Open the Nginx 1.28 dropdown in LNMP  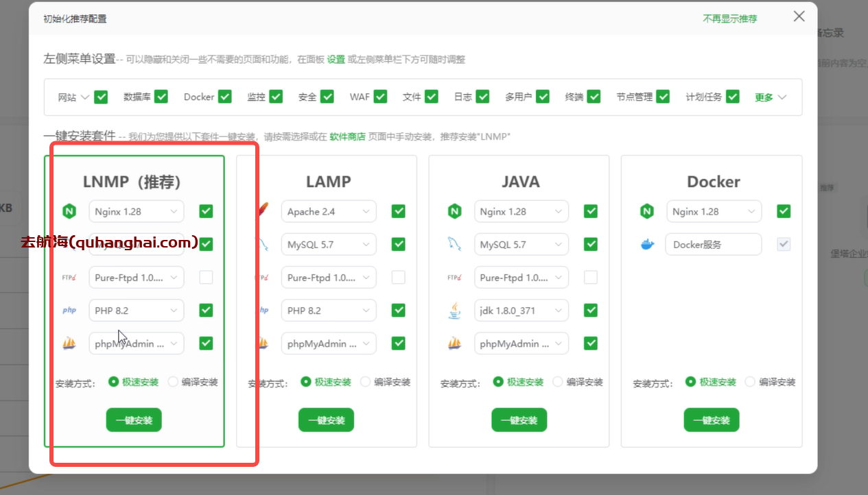(x=137, y=212)
